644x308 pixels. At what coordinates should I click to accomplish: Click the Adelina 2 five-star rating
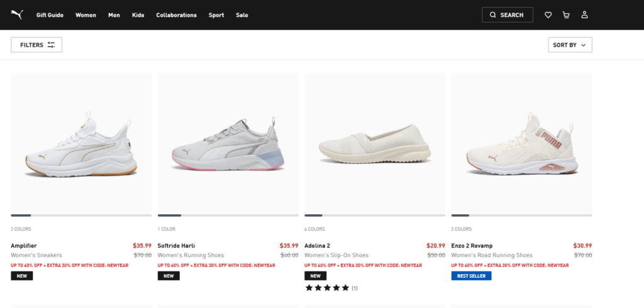point(327,288)
